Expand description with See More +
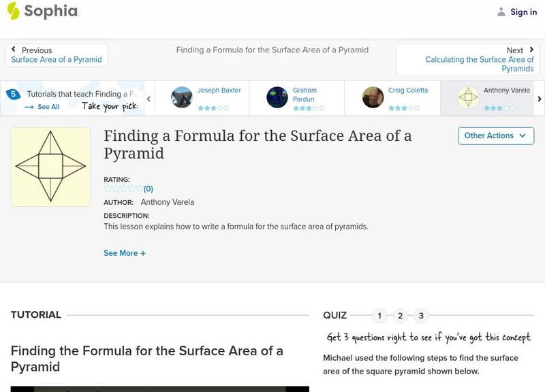This screenshot has width=545, height=392. 125,253
